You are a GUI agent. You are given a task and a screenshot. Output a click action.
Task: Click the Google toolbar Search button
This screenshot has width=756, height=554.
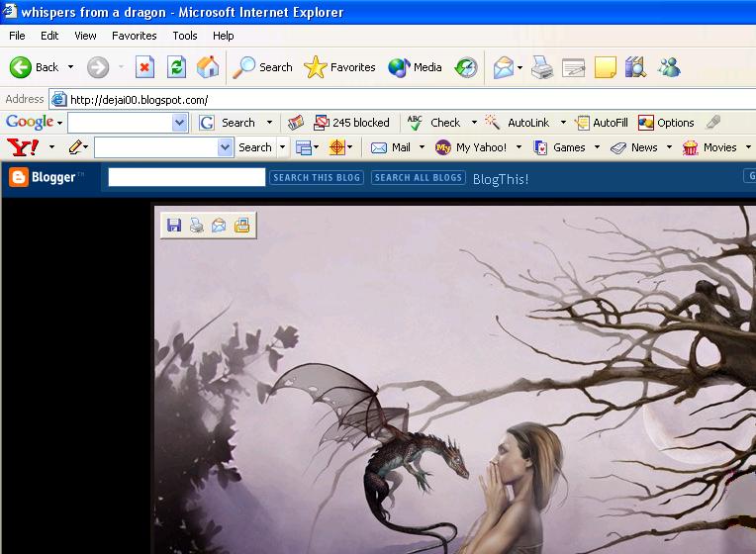[228, 123]
